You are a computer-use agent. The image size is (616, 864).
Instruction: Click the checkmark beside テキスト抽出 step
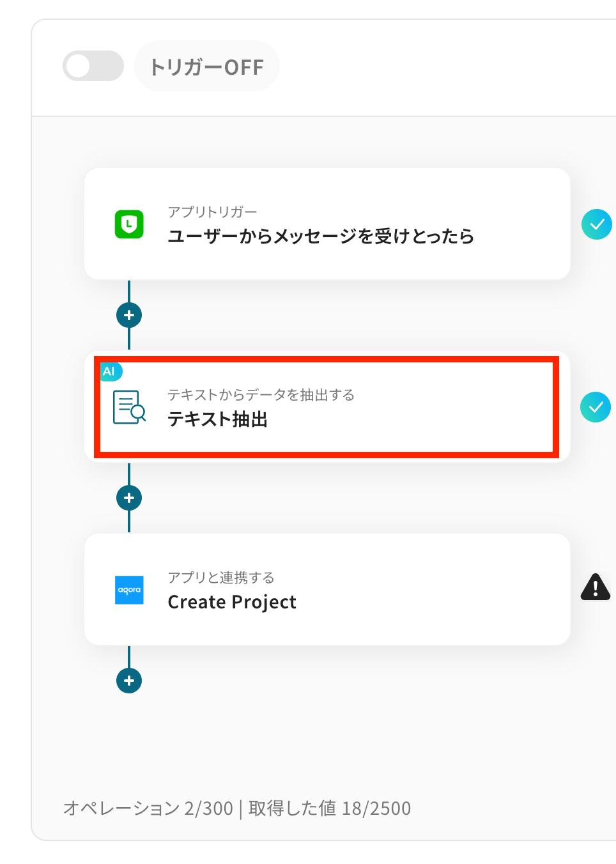pos(595,407)
